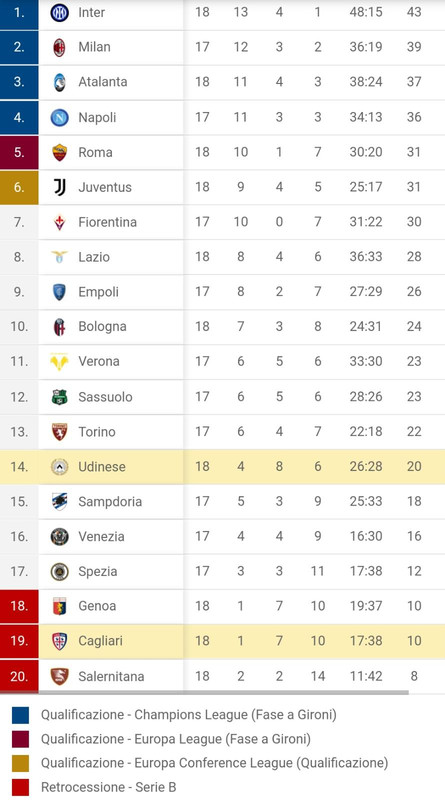Open the Sampdoria team page
The height and width of the screenshot is (800, 445).
(x=110, y=502)
